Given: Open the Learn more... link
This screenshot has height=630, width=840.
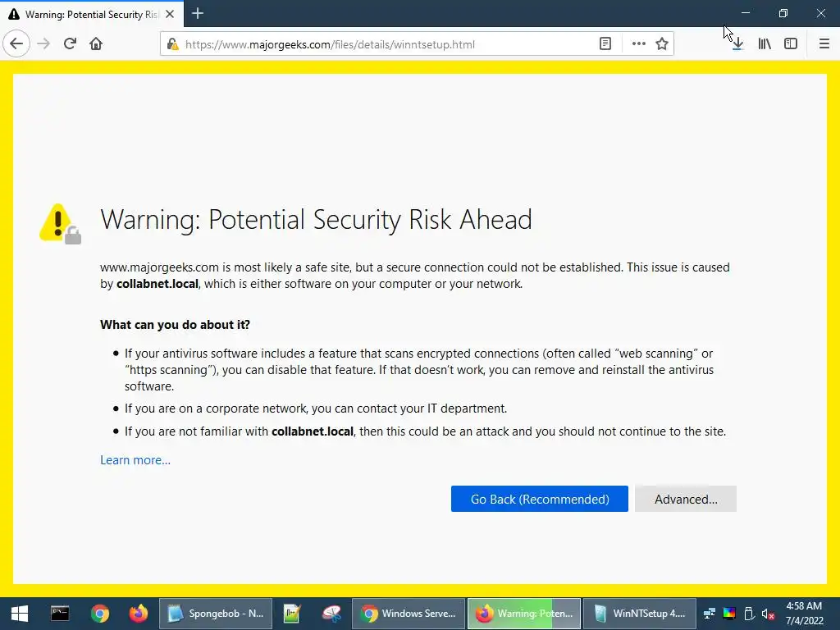Looking at the screenshot, I should [x=135, y=460].
